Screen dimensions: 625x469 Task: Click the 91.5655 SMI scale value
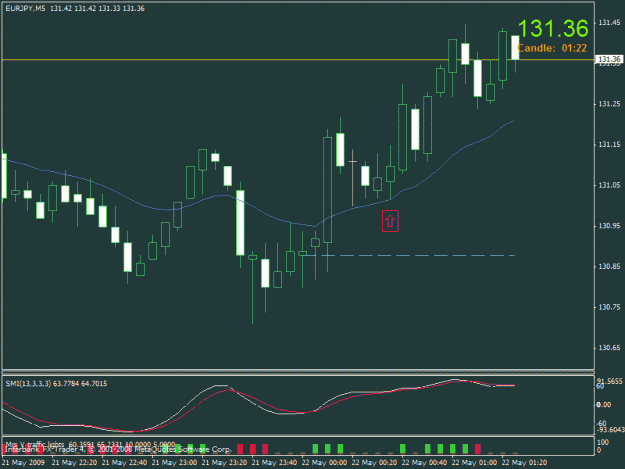coord(609,381)
